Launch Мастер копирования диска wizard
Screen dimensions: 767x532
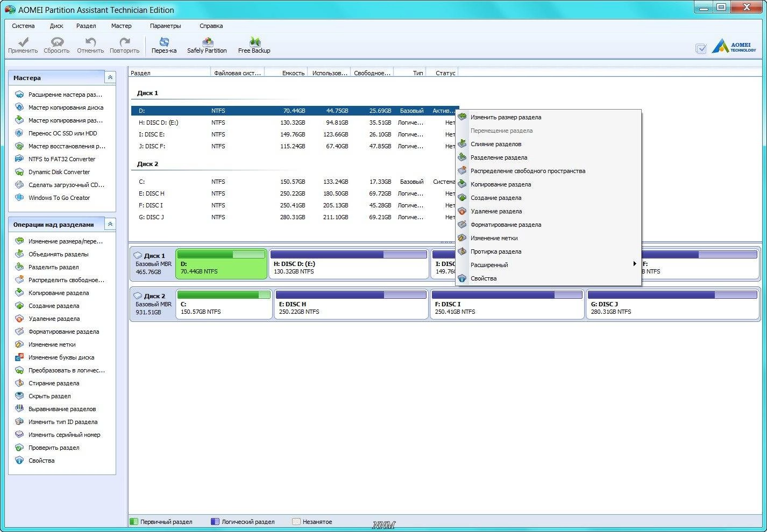(x=66, y=107)
